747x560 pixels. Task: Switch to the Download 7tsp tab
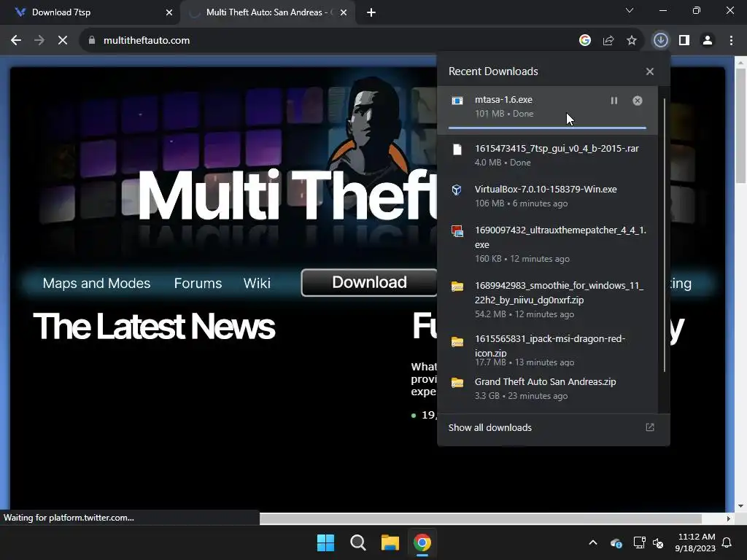point(90,12)
